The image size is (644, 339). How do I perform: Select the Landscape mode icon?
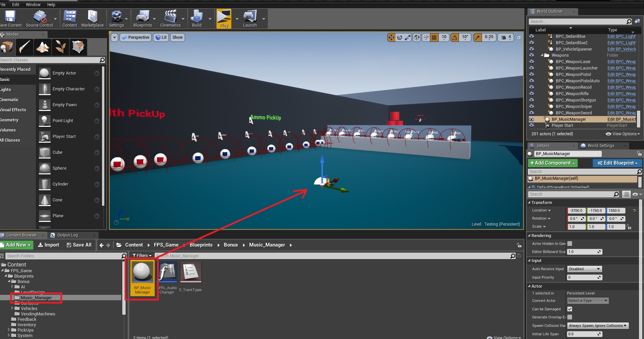coord(43,47)
